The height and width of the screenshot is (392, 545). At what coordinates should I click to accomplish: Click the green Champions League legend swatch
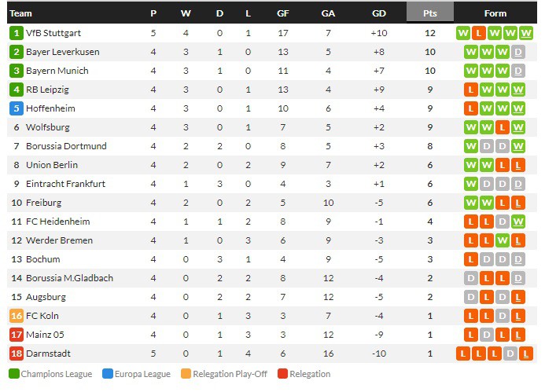[x=13, y=374]
